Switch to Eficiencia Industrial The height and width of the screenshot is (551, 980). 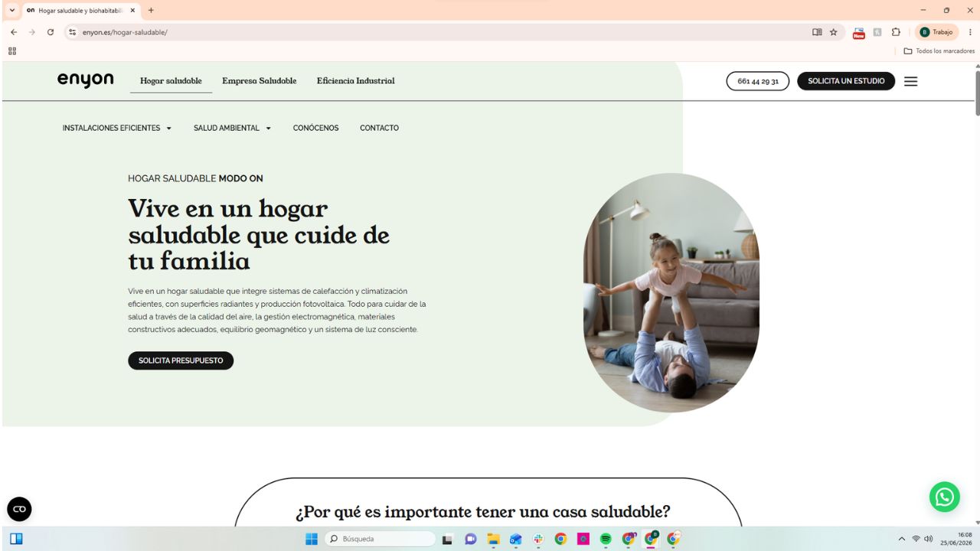coord(356,81)
